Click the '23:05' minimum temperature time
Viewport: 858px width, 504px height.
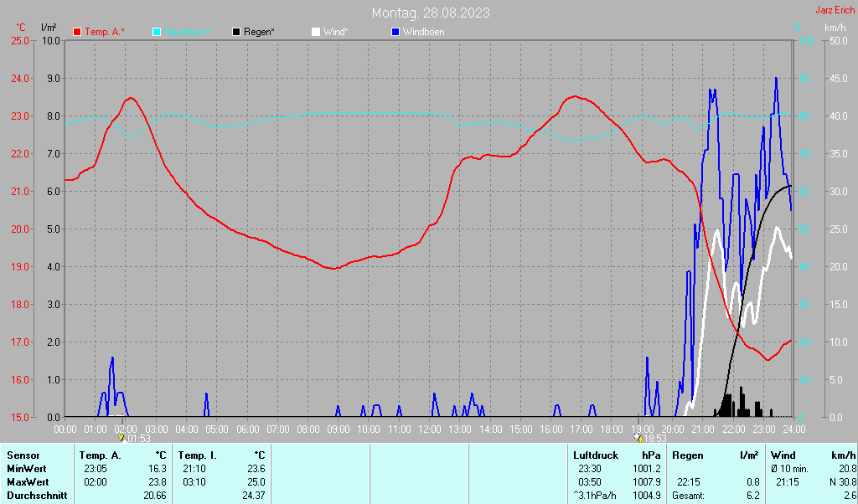(x=96, y=469)
